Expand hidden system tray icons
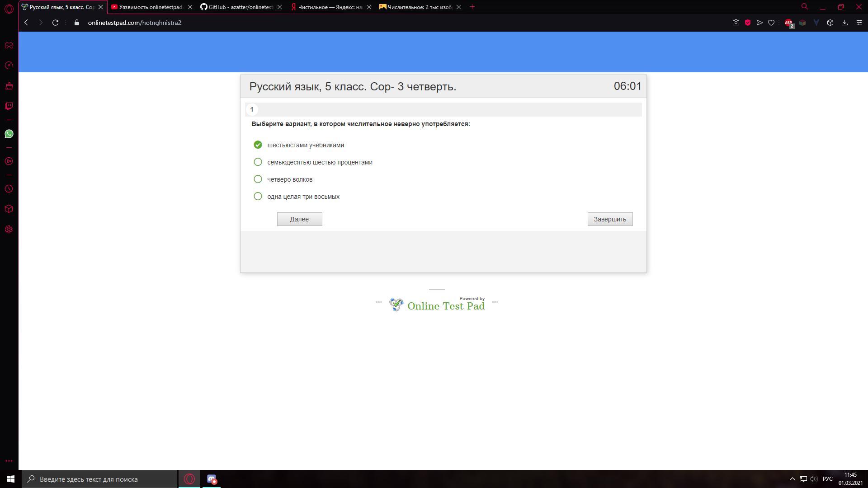This screenshot has width=868, height=488. (x=792, y=479)
